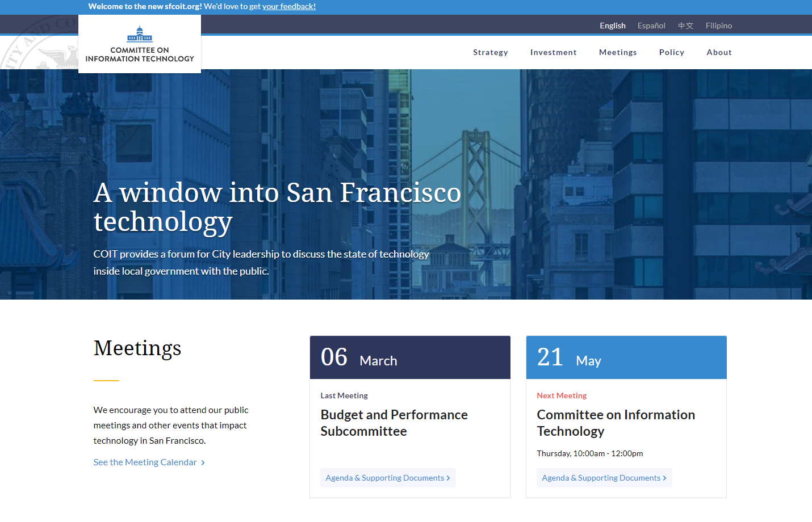Viewport: 812px width, 522px height.
Task: Open the Meetings navigation menu
Action: tap(617, 52)
